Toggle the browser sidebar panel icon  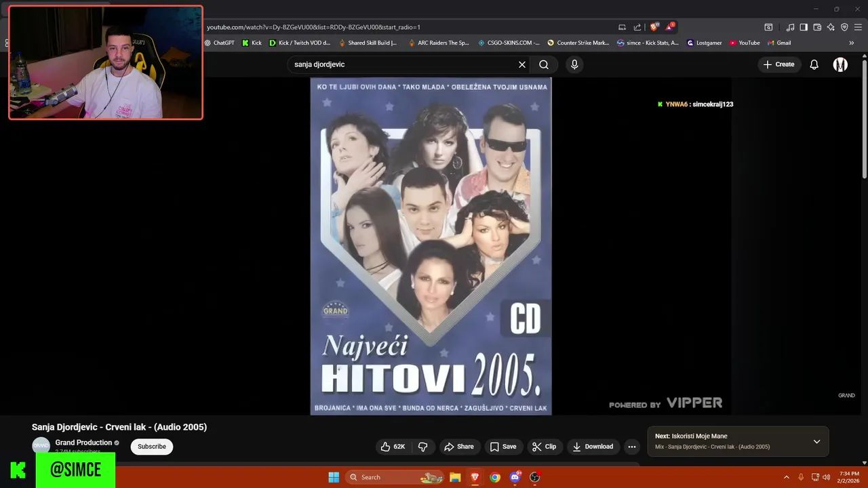tap(804, 27)
